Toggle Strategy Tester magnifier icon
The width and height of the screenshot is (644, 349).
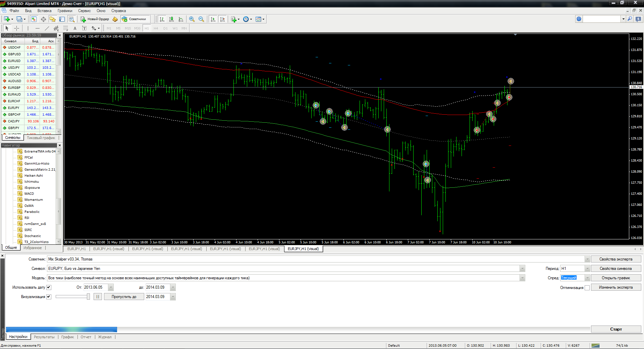click(x=71, y=19)
